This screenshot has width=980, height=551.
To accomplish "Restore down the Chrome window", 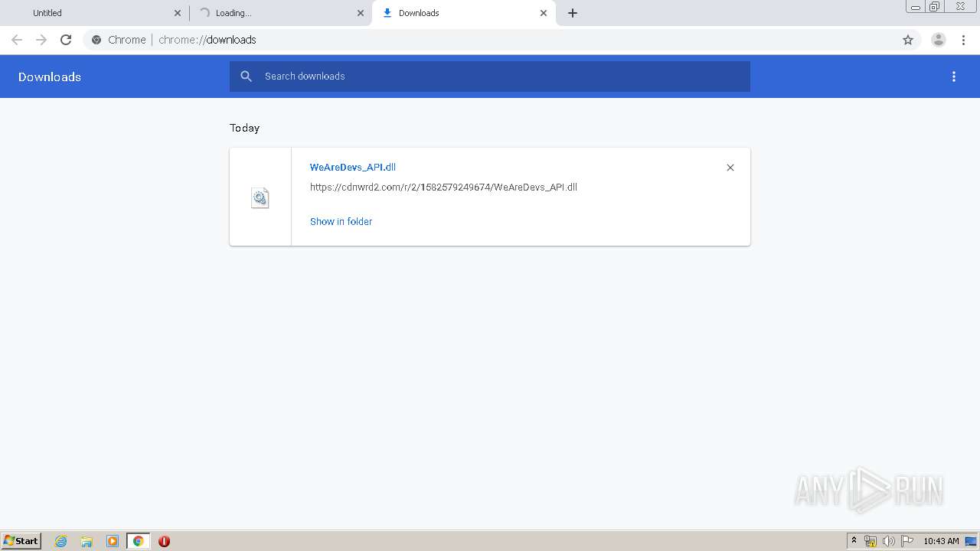I will coord(935,7).
